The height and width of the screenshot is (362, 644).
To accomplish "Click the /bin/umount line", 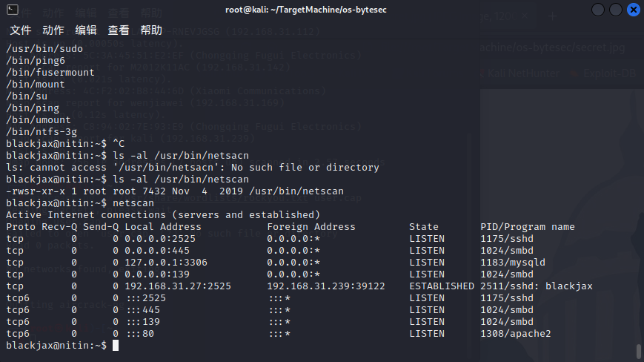I will [39, 120].
